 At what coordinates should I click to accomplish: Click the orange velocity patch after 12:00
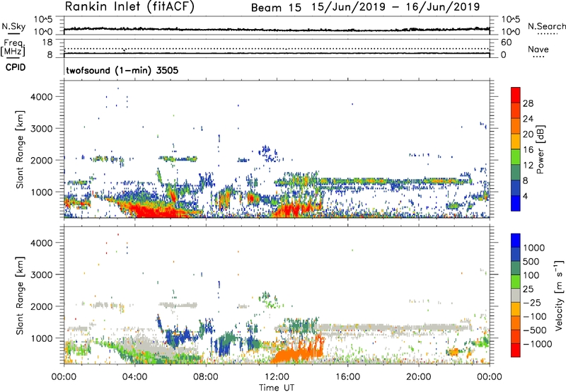298,353
